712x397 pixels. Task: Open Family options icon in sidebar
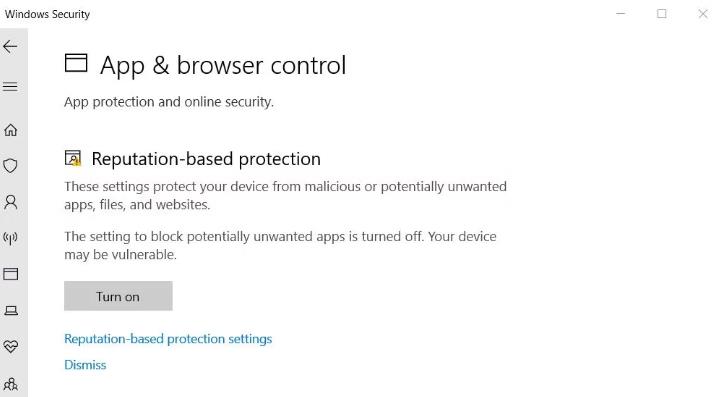[10, 384]
